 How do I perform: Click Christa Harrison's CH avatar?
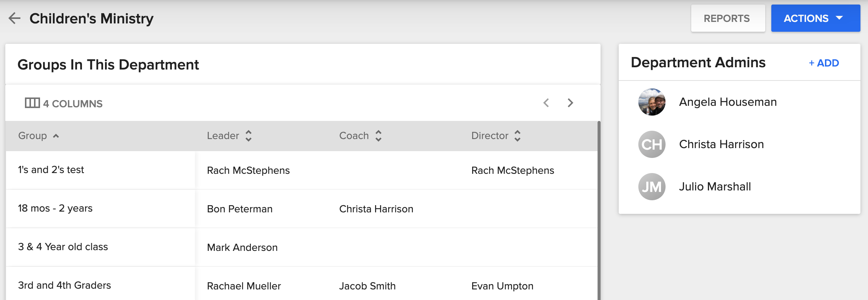tap(652, 144)
